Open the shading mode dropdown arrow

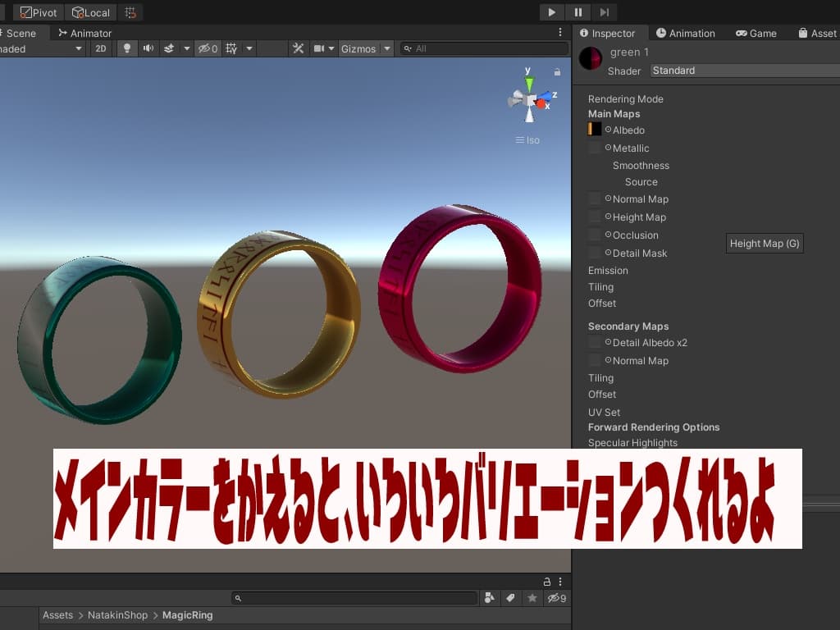point(79,48)
